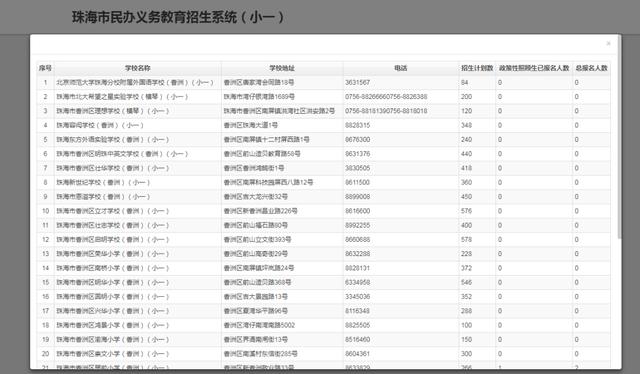Click enrollment plan value 240
This screenshot has height=374, width=640.
(467, 140)
